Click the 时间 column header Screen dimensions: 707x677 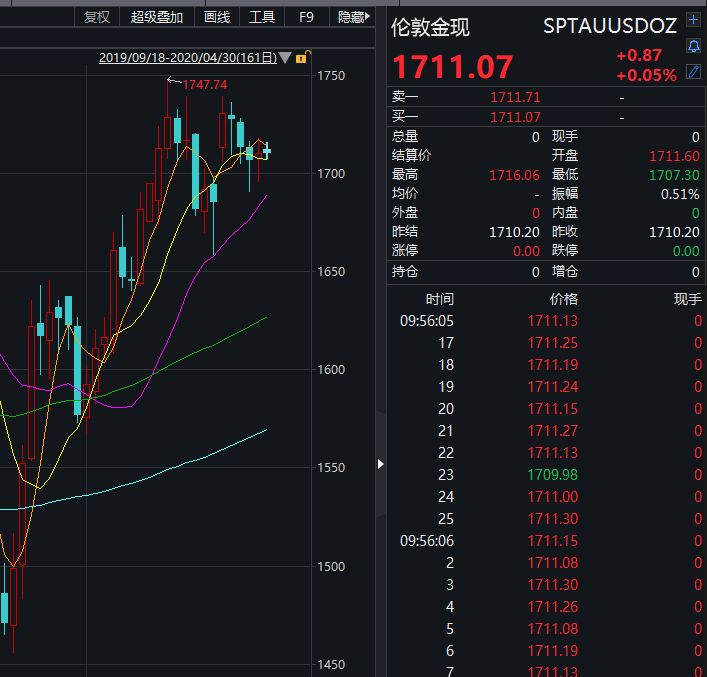439,299
